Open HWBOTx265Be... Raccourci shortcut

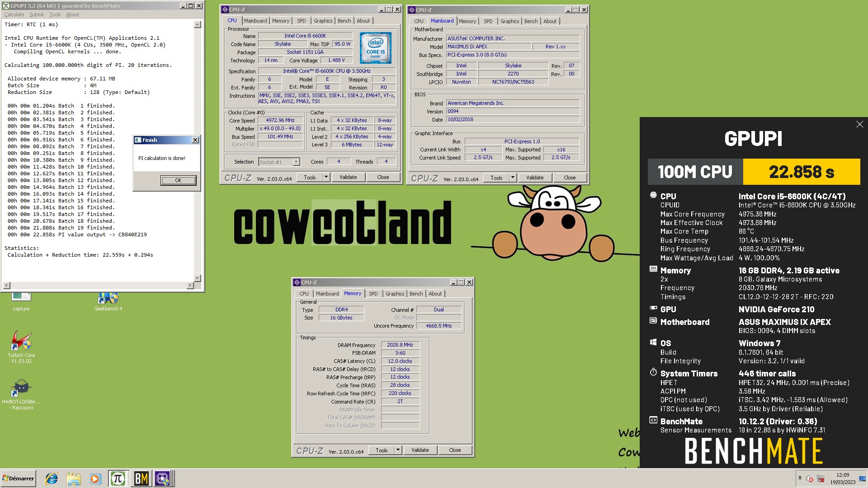[x=21, y=394]
